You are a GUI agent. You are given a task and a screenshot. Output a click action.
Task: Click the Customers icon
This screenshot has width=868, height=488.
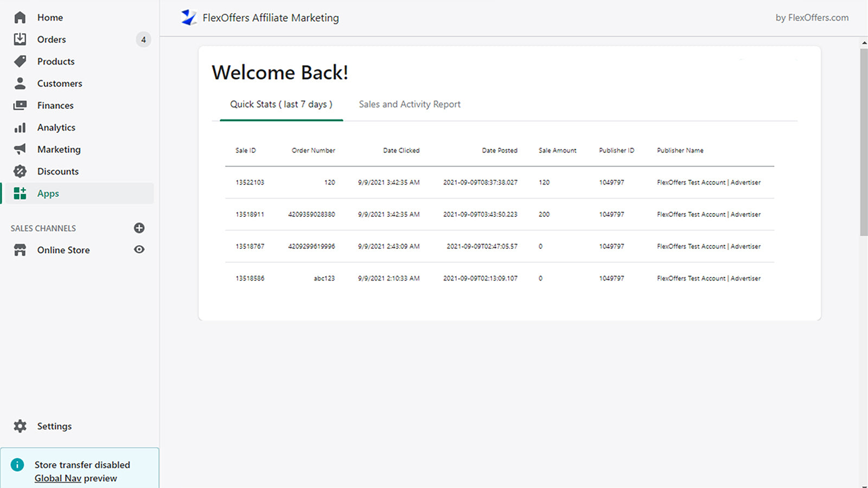pyautogui.click(x=20, y=83)
